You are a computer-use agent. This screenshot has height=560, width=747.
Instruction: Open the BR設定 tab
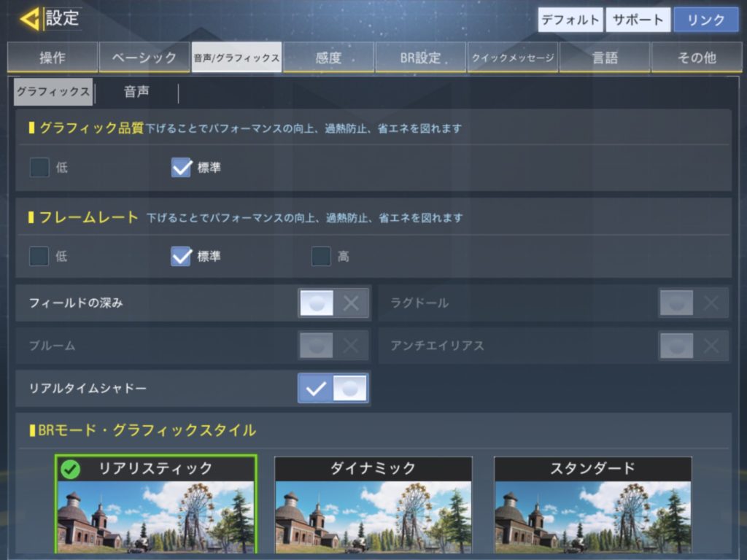(x=420, y=58)
